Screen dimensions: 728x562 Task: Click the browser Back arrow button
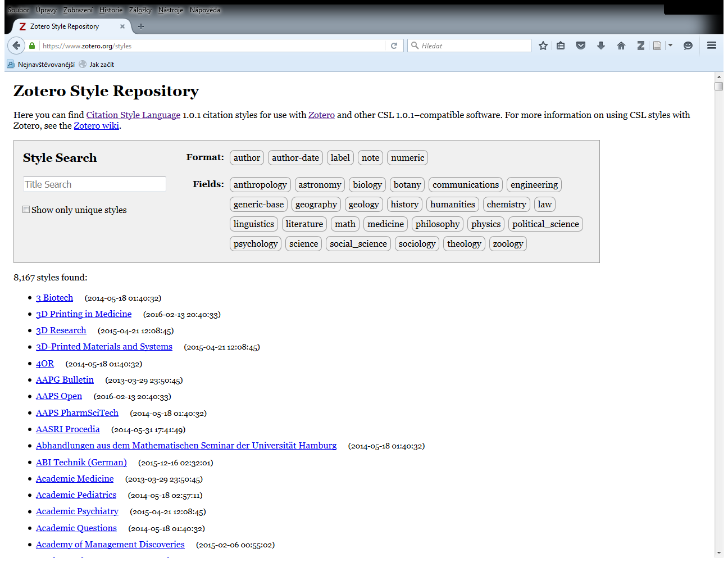16,46
